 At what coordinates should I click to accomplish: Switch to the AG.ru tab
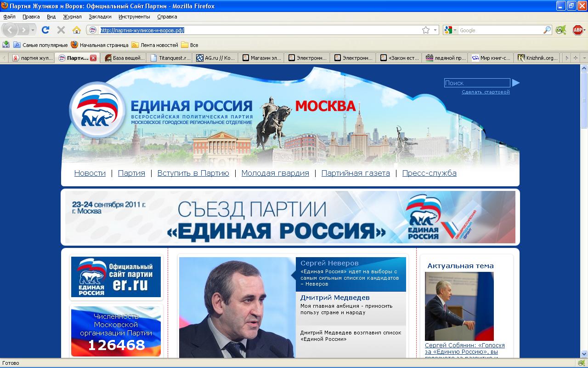point(216,58)
